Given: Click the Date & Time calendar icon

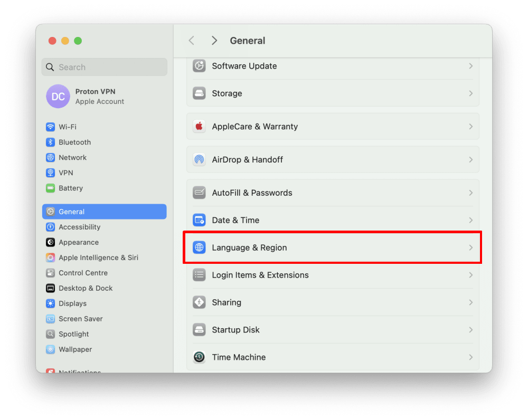Looking at the screenshot, I should (x=200, y=220).
